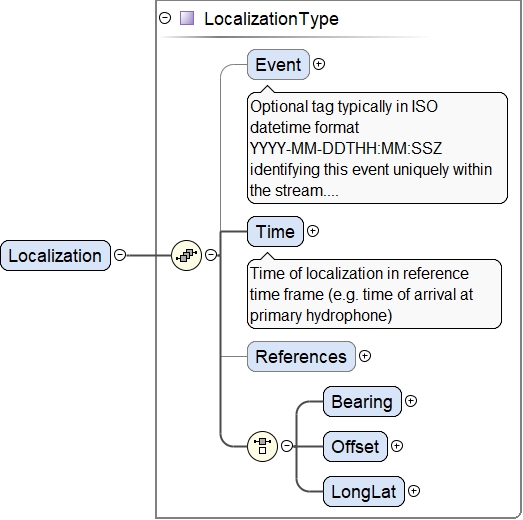
Task: Click the Event annotation about ISO datetime
Action: coord(377,148)
